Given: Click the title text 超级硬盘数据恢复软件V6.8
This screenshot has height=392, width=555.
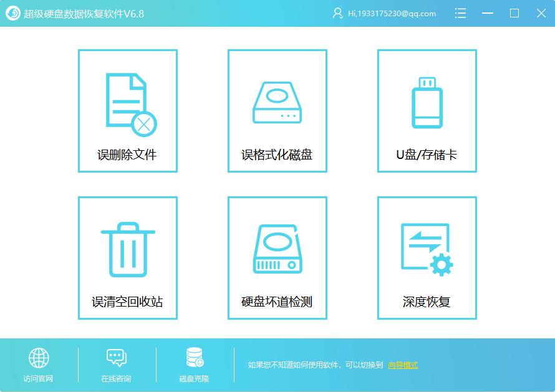Looking at the screenshot, I should tap(84, 14).
